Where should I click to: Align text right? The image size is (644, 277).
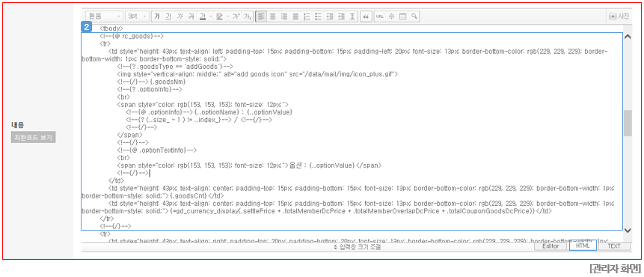[x=283, y=16]
